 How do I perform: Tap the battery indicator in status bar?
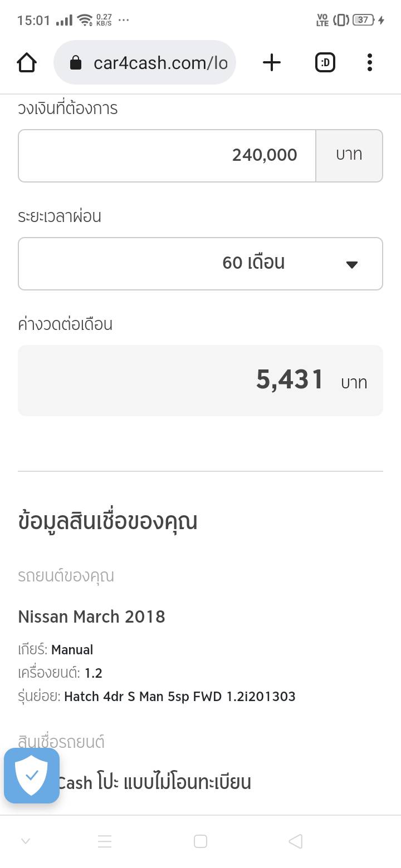pyautogui.click(x=363, y=20)
